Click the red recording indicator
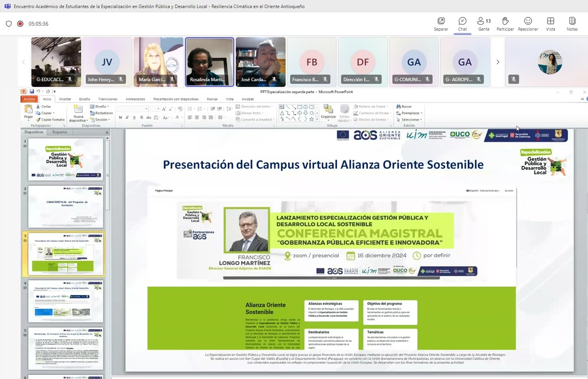Image resolution: width=588 pixels, height=379 pixels. (20, 24)
